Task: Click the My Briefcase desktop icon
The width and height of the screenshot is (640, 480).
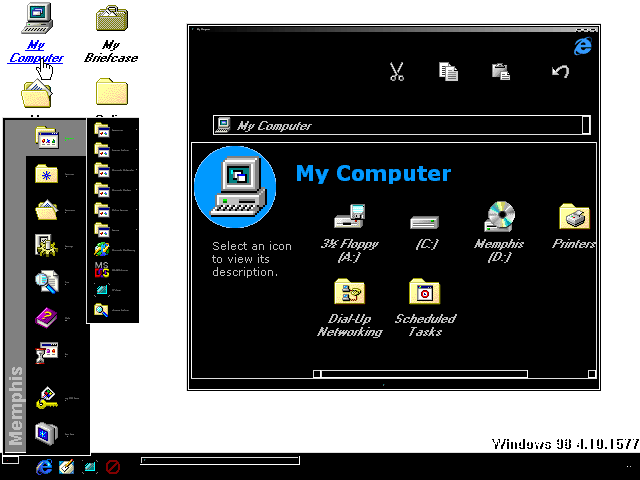Action: pos(111,33)
